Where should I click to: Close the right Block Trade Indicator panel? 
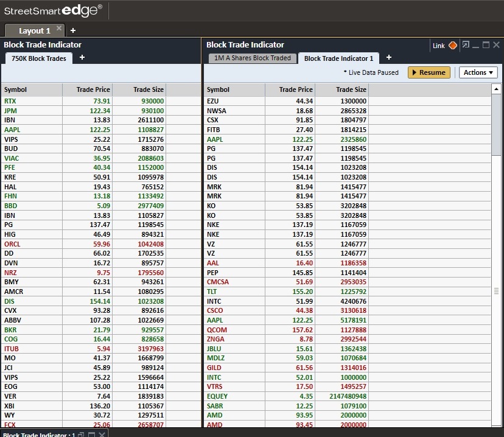(x=496, y=45)
